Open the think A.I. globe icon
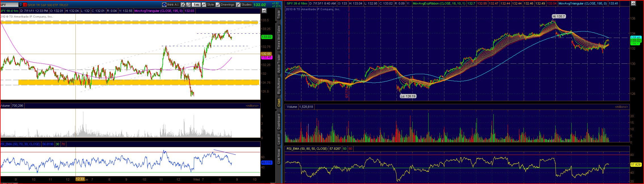The width and height of the screenshot is (644, 184). pyautogui.click(x=164, y=5)
